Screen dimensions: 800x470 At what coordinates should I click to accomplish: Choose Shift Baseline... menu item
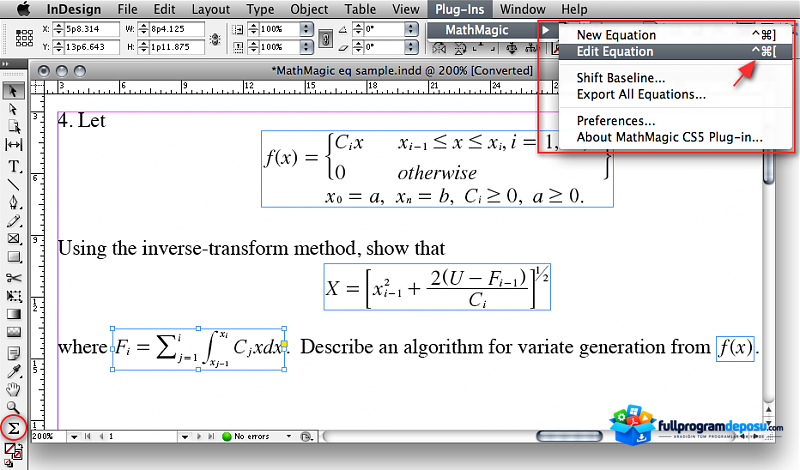point(676,78)
